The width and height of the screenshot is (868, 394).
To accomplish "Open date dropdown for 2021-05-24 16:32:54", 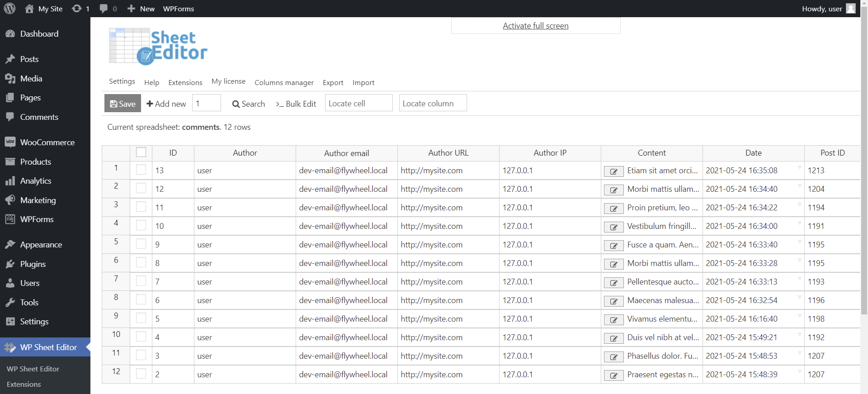I will 799,298.
